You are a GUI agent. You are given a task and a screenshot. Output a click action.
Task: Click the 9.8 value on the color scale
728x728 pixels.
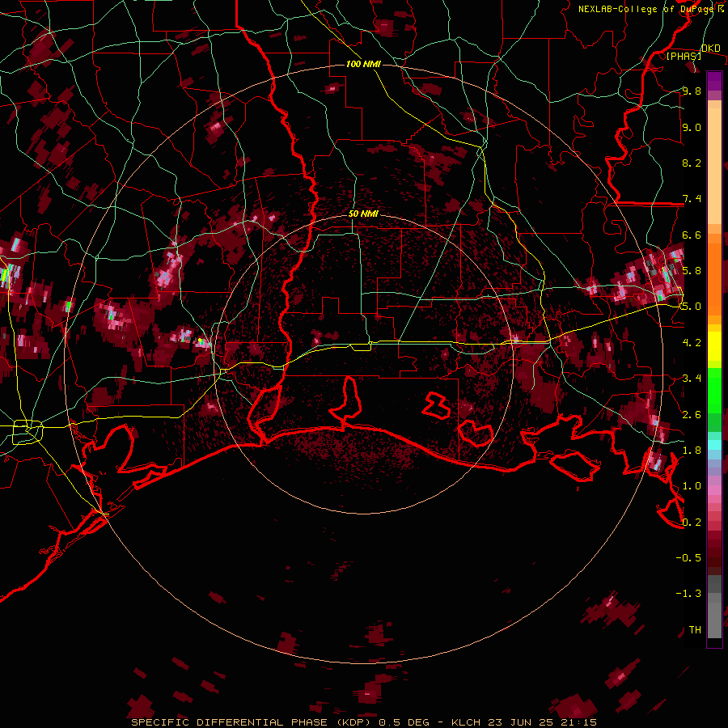(x=692, y=91)
